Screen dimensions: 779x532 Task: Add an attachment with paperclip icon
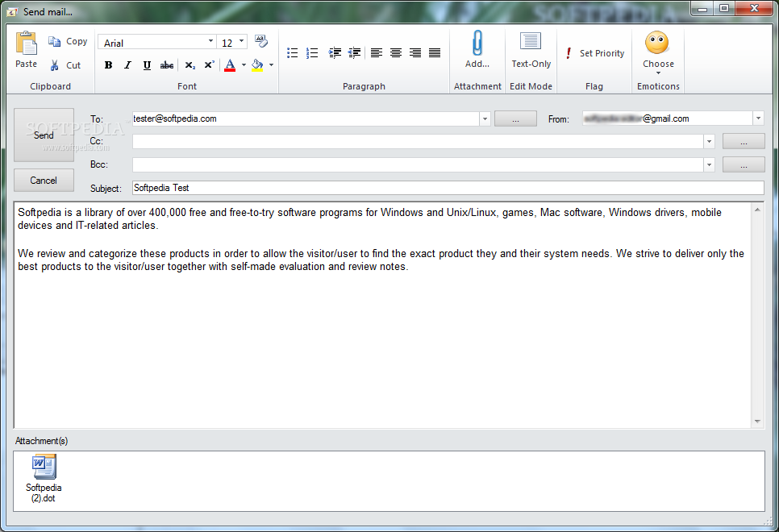click(477, 48)
